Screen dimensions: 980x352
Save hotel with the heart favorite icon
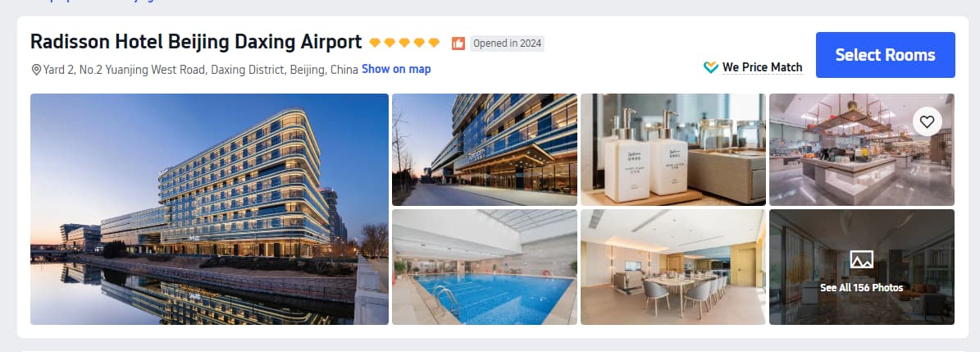927,122
